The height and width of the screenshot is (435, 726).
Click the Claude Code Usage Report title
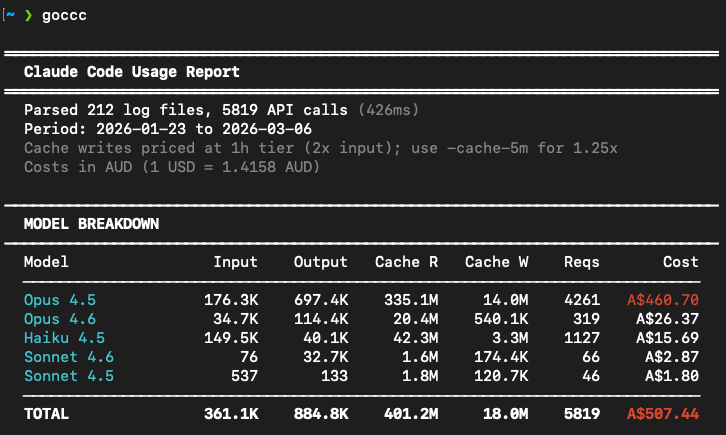(131, 72)
